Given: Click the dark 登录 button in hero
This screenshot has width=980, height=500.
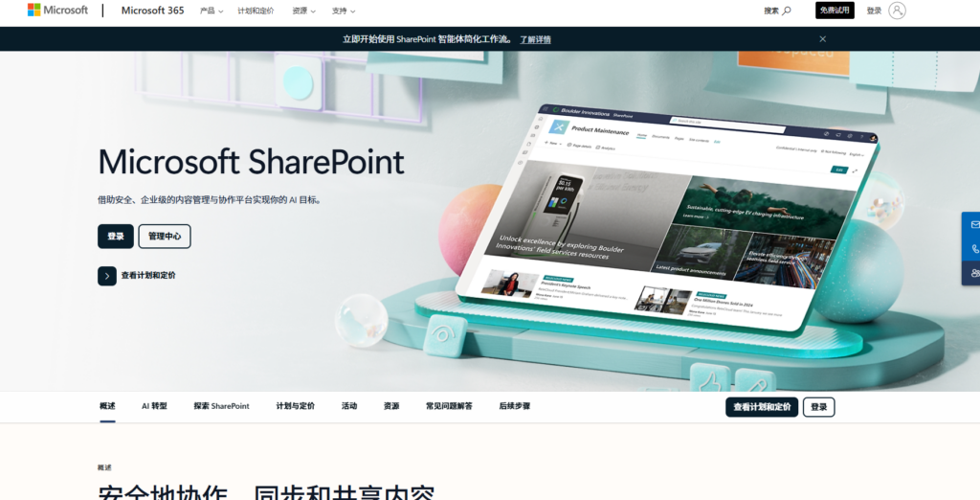Looking at the screenshot, I should (116, 237).
